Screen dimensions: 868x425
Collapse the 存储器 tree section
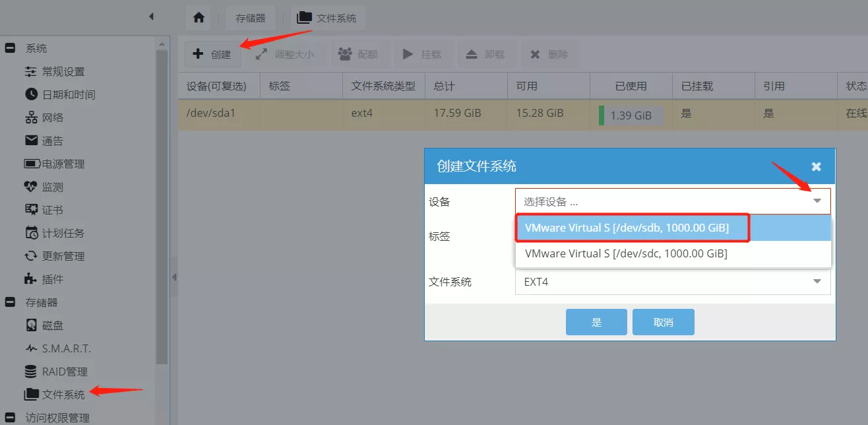(x=10, y=302)
